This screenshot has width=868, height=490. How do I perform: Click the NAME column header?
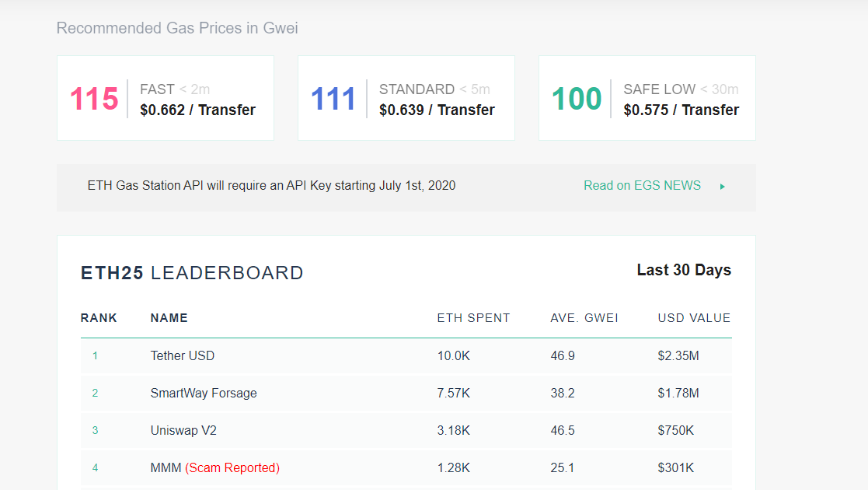pos(169,318)
